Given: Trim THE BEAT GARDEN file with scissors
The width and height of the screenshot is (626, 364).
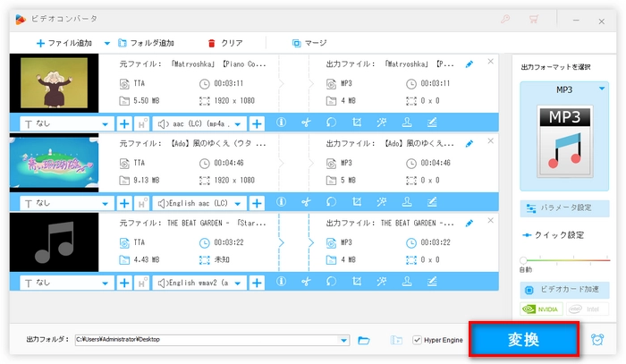Looking at the screenshot, I should [x=306, y=282].
